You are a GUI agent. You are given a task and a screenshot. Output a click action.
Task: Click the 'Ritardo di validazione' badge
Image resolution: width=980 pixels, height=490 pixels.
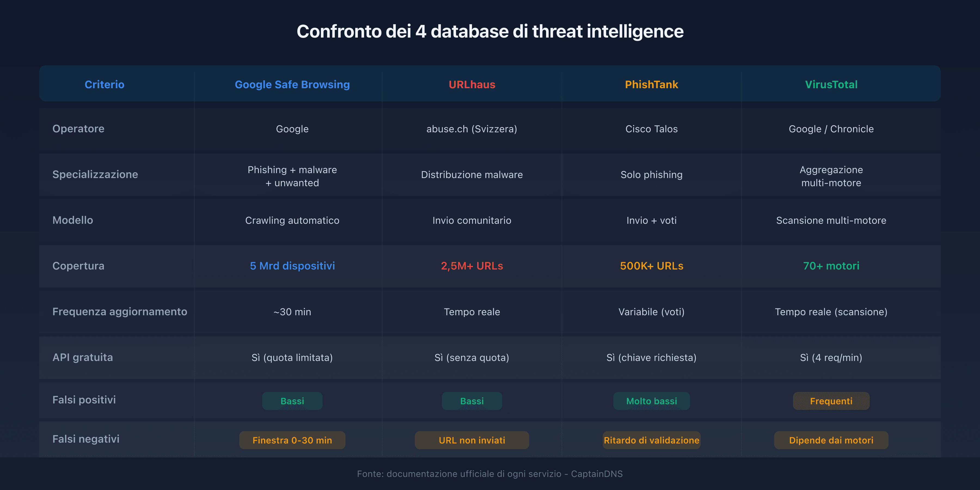[652, 440]
